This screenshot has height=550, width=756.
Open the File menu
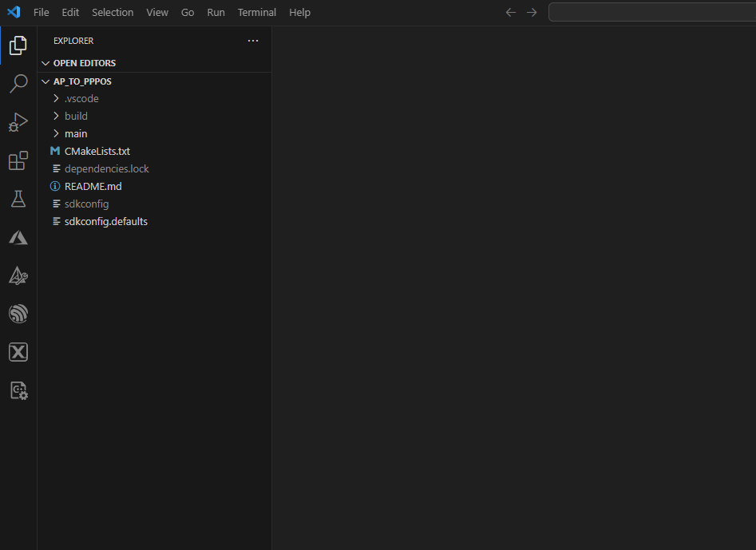pos(41,13)
